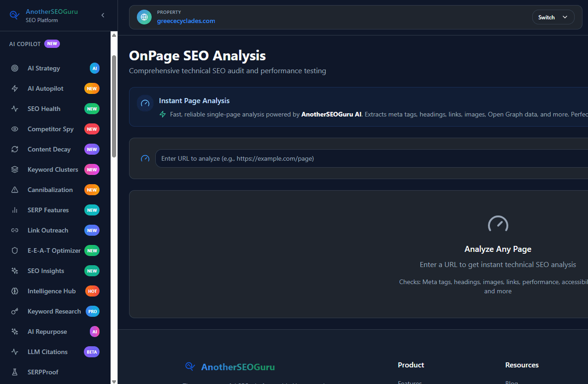Click the footer AnotherSEOGuru logo icon

(190, 367)
